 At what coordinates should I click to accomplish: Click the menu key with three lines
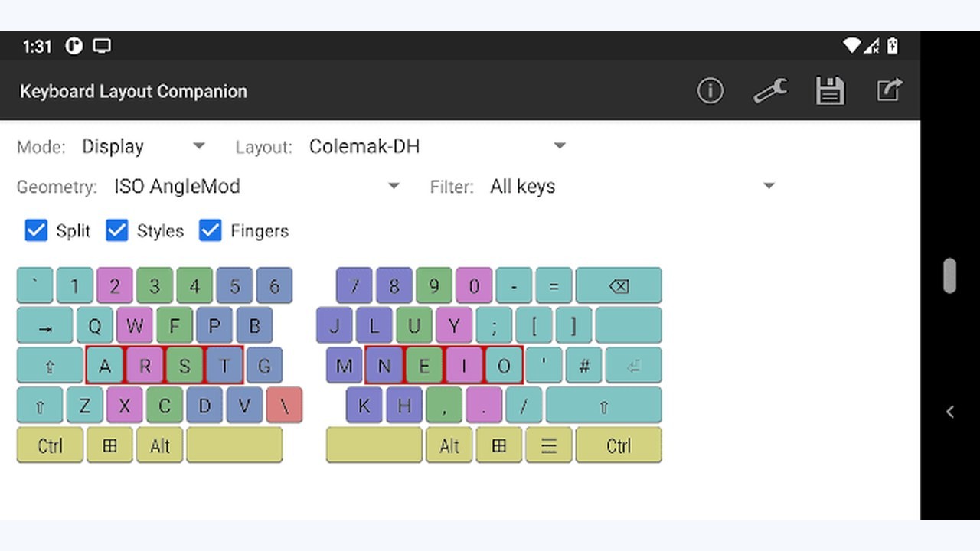pyautogui.click(x=549, y=445)
